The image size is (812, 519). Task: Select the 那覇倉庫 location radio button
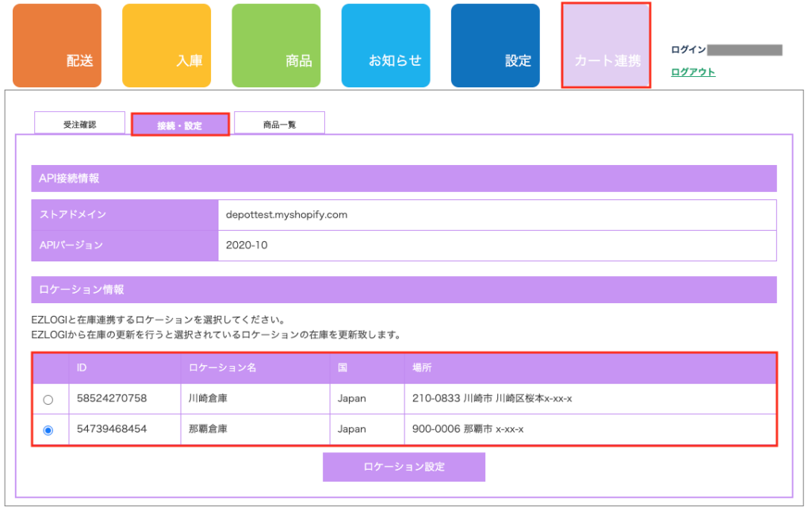[x=48, y=430]
